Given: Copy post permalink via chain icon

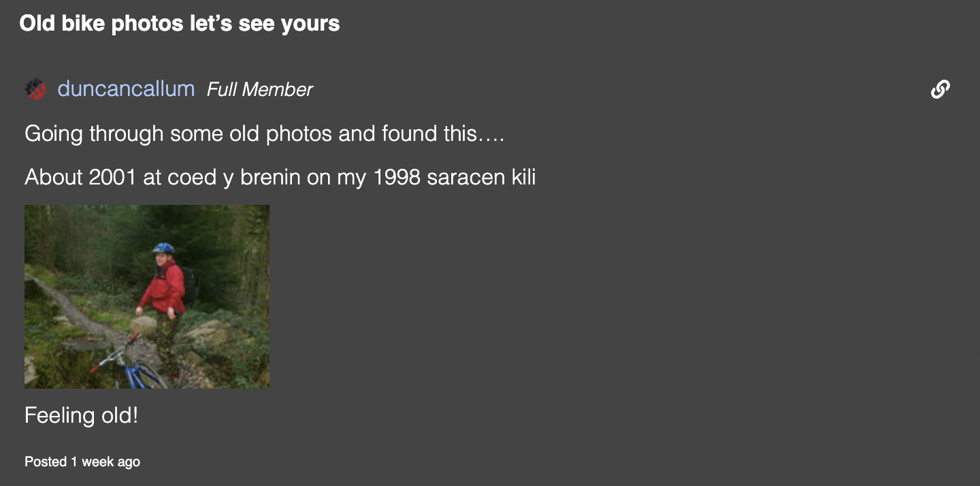Looking at the screenshot, I should [x=940, y=89].
